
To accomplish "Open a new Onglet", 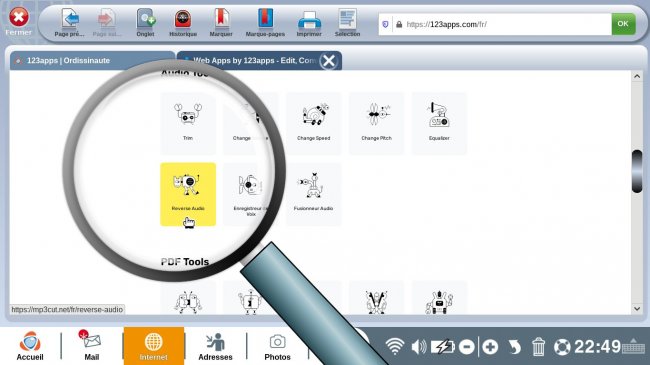I will (146, 23).
